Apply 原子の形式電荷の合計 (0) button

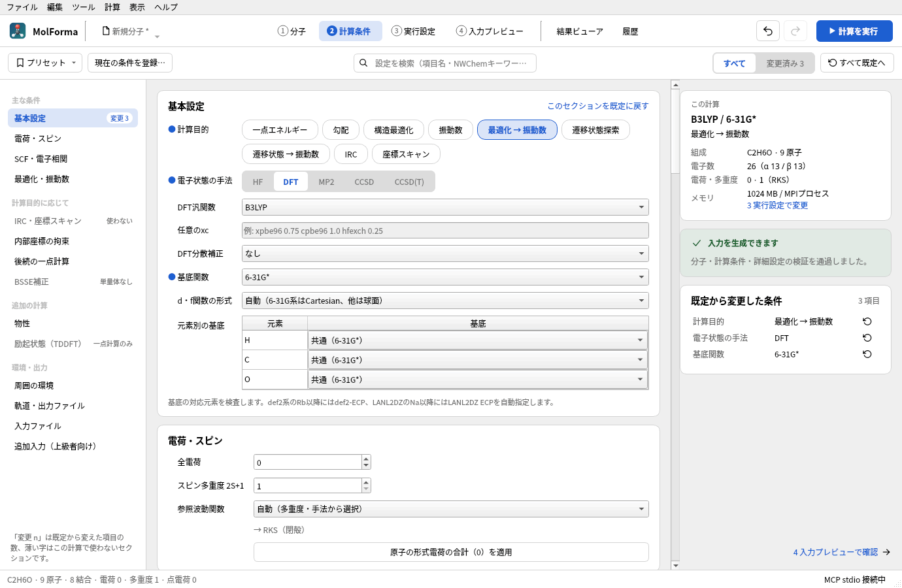[451, 552]
